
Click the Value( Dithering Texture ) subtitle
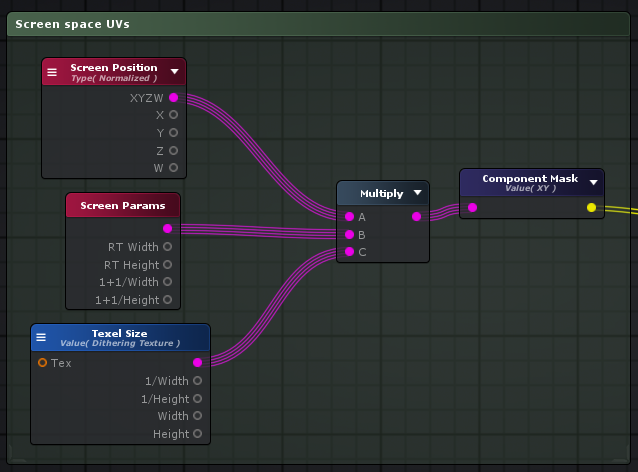pyautogui.click(x=120, y=343)
